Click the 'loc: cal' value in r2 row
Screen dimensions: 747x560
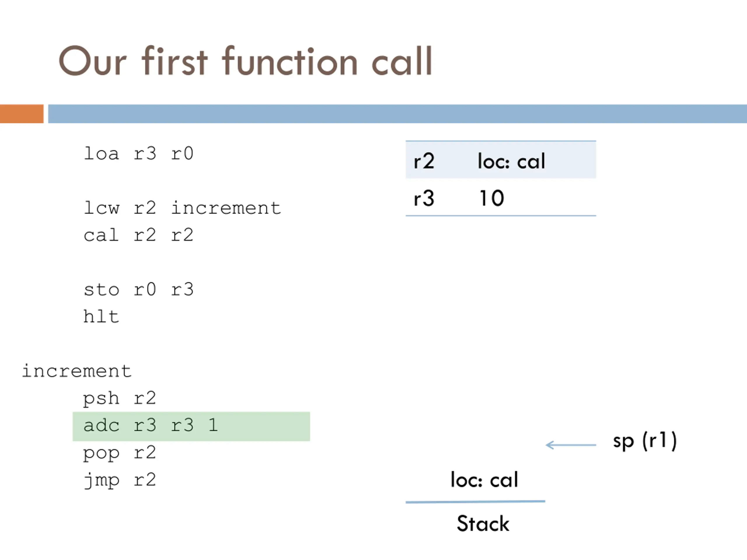pos(511,161)
